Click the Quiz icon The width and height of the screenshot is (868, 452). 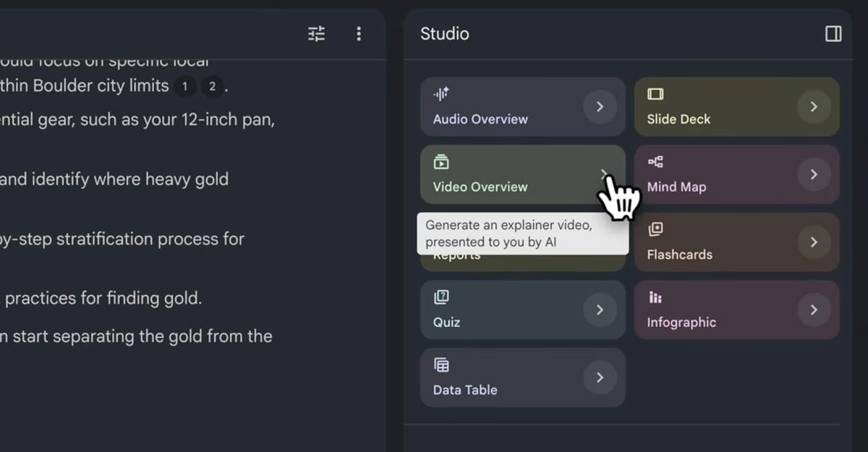[x=441, y=297]
